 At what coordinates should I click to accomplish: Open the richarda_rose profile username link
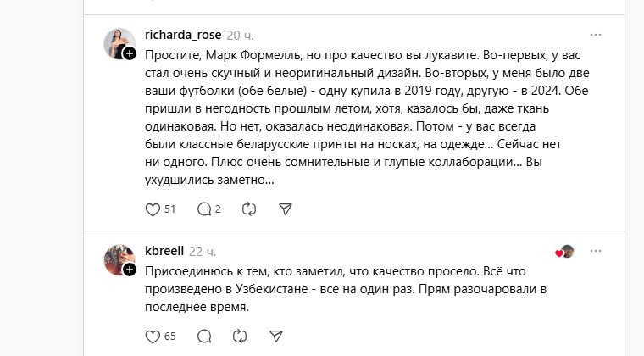[x=183, y=35]
